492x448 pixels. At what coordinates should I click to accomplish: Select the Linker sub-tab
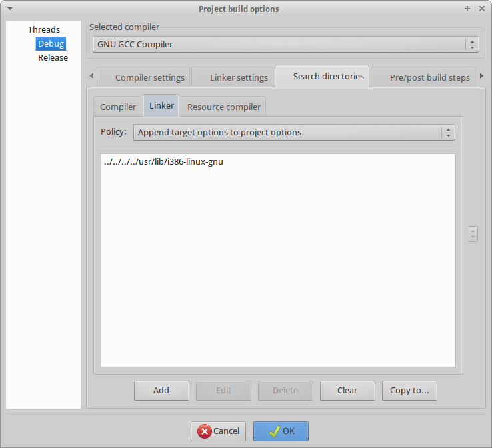pos(161,106)
